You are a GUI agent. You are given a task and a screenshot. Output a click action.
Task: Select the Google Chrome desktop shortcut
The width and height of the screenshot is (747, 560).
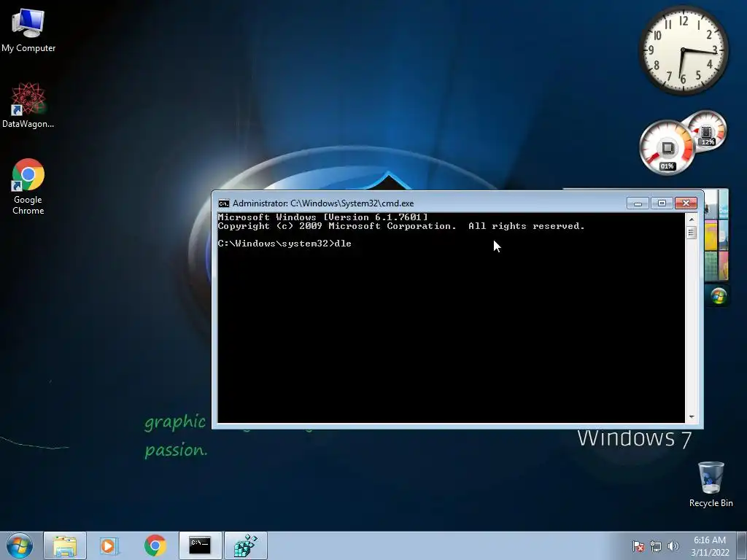coord(28,187)
